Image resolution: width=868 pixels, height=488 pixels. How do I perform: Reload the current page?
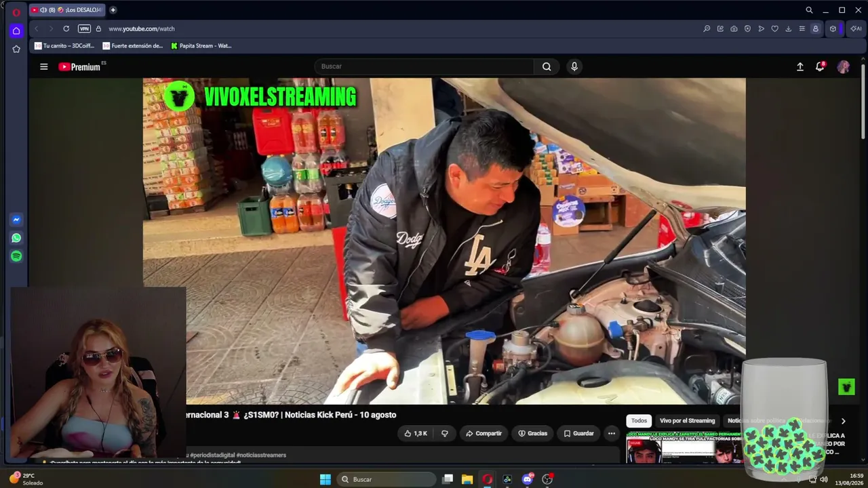click(66, 28)
